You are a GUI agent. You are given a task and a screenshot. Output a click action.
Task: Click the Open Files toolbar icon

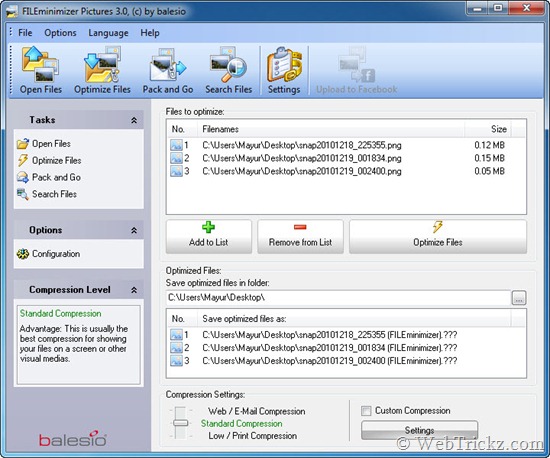[x=40, y=70]
